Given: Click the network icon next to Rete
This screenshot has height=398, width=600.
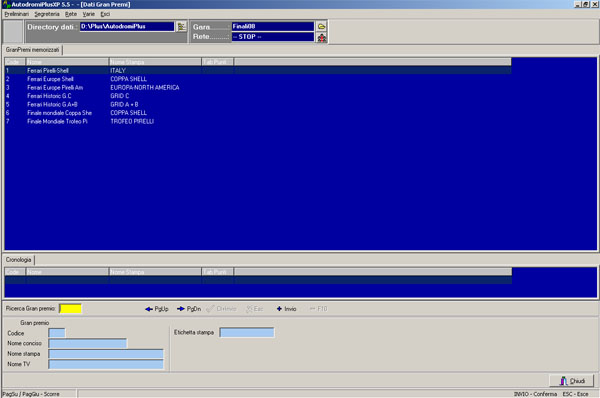Looking at the screenshot, I should (322, 37).
